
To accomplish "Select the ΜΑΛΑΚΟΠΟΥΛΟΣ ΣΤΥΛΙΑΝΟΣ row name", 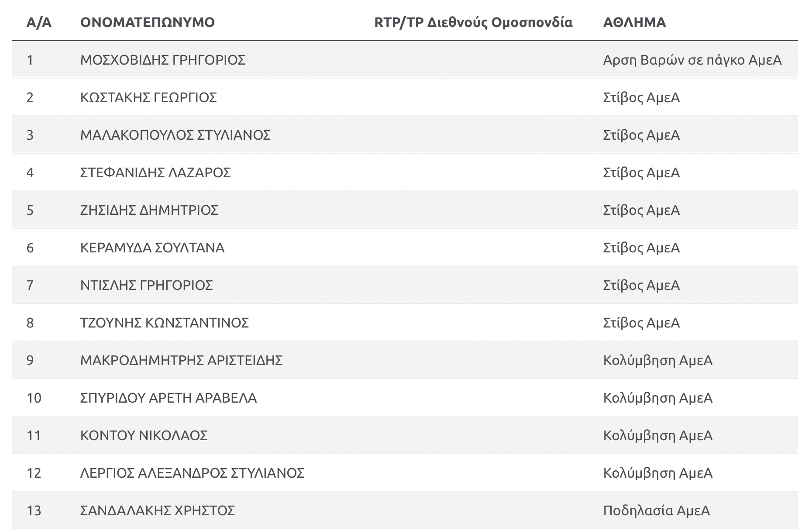I will pyautogui.click(x=175, y=135).
